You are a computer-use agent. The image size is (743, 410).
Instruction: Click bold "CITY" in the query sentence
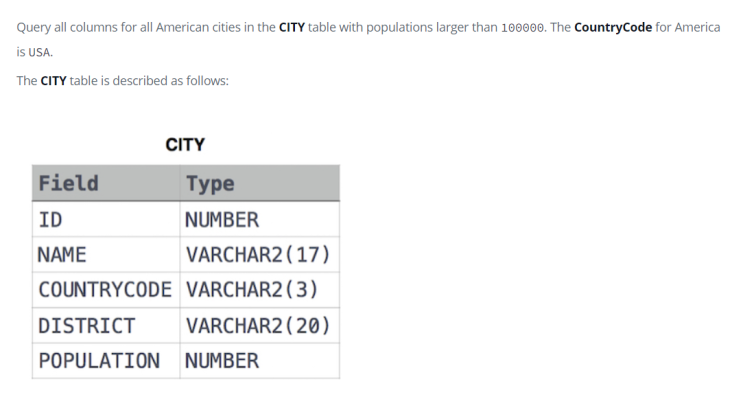click(291, 27)
